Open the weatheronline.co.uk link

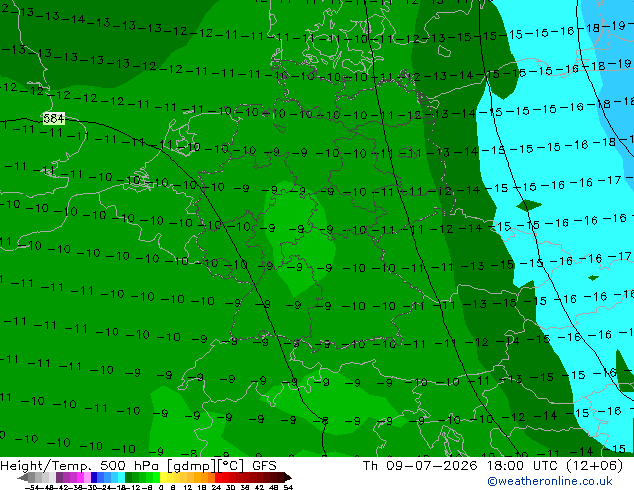tap(550, 481)
